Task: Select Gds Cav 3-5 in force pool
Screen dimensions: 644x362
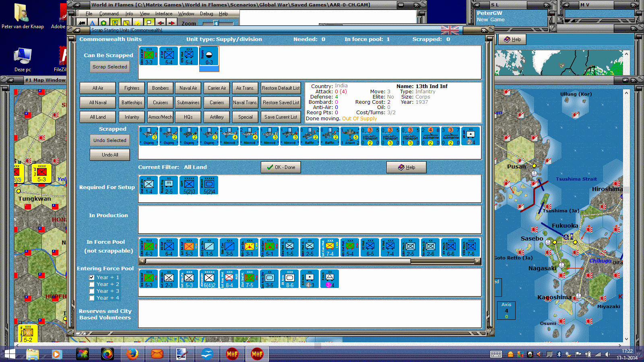Action: (x=229, y=247)
